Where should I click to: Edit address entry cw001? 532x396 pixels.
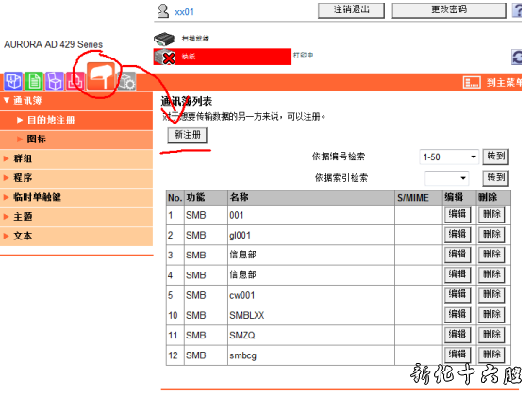[x=457, y=294]
